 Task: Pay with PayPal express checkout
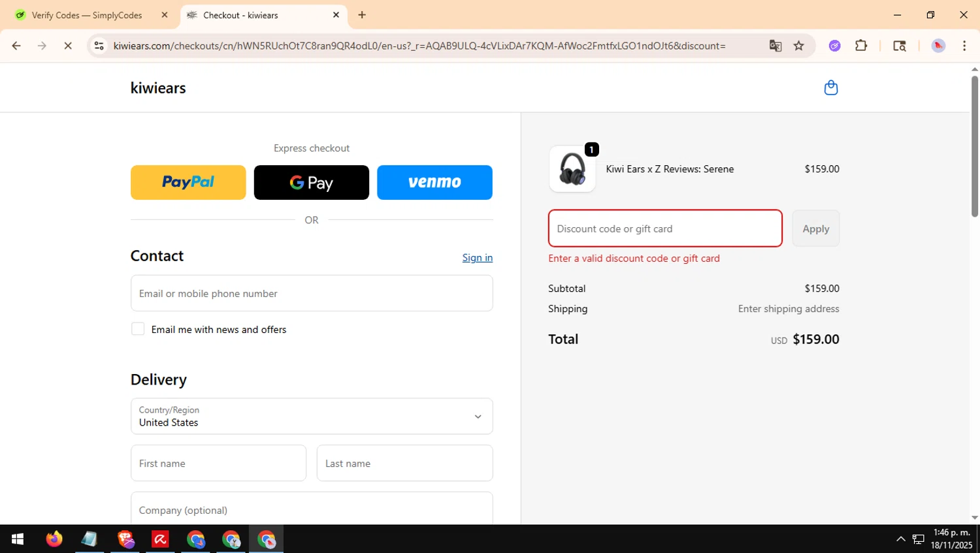click(188, 182)
